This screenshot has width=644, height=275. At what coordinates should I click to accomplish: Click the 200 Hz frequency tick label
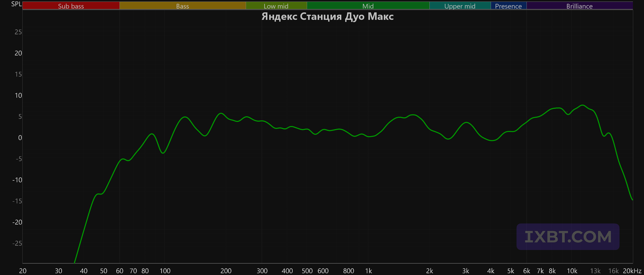pos(226,271)
